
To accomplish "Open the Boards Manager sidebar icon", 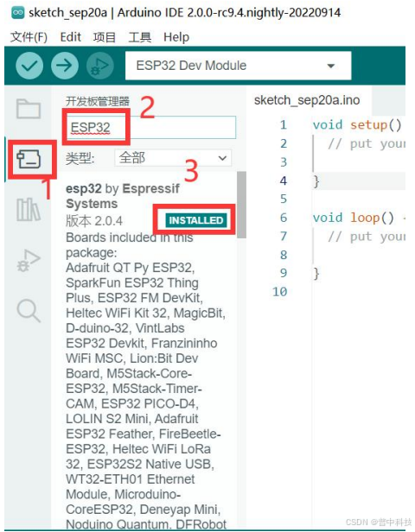I will click(29, 160).
